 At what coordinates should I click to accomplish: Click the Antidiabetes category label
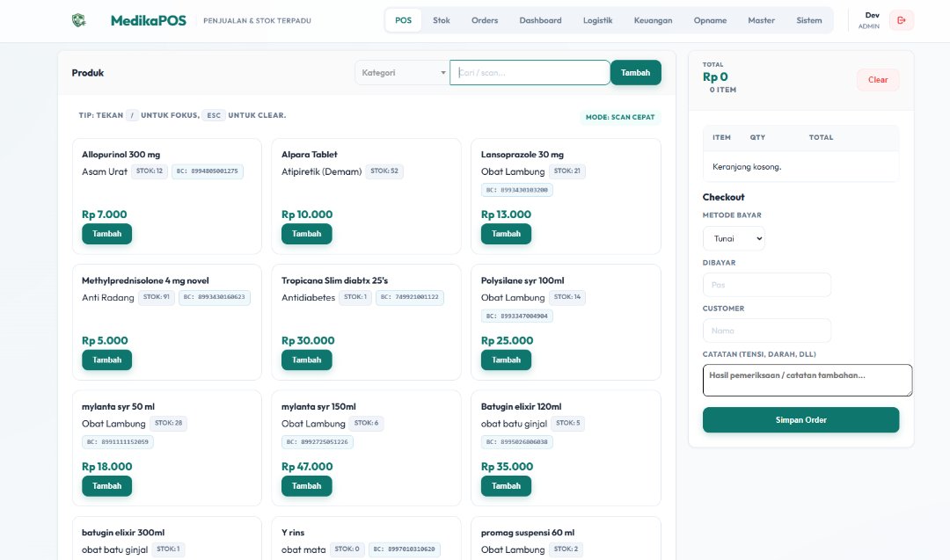[x=309, y=297]
